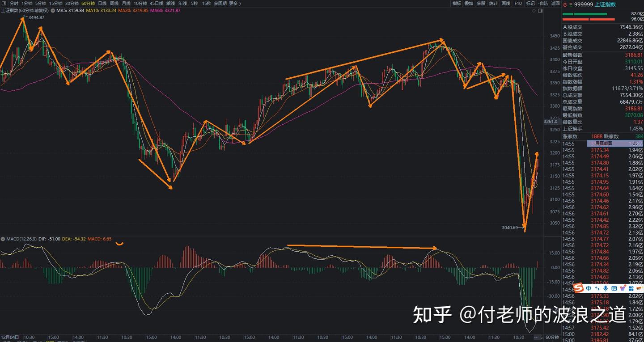This screenshot has width=644, height=342.
Task: Activate the microphone voice input in Sogou bar
Action: point(605,289)
